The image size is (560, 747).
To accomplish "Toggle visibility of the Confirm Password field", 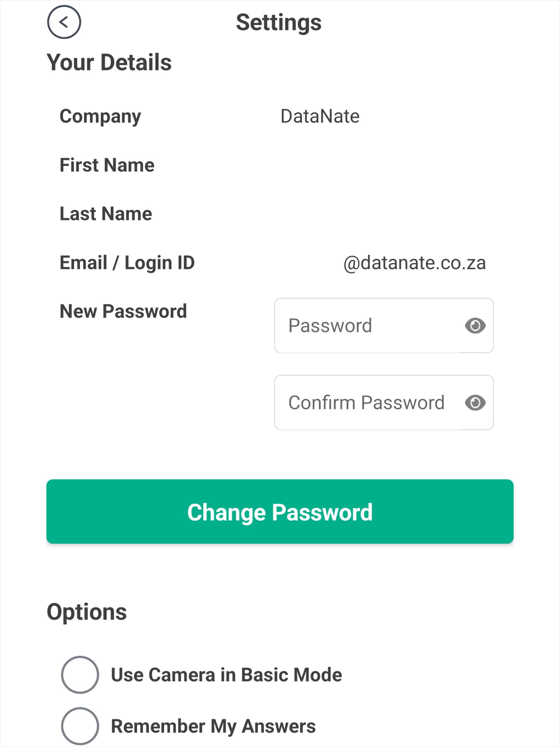I will click(475, 402).
